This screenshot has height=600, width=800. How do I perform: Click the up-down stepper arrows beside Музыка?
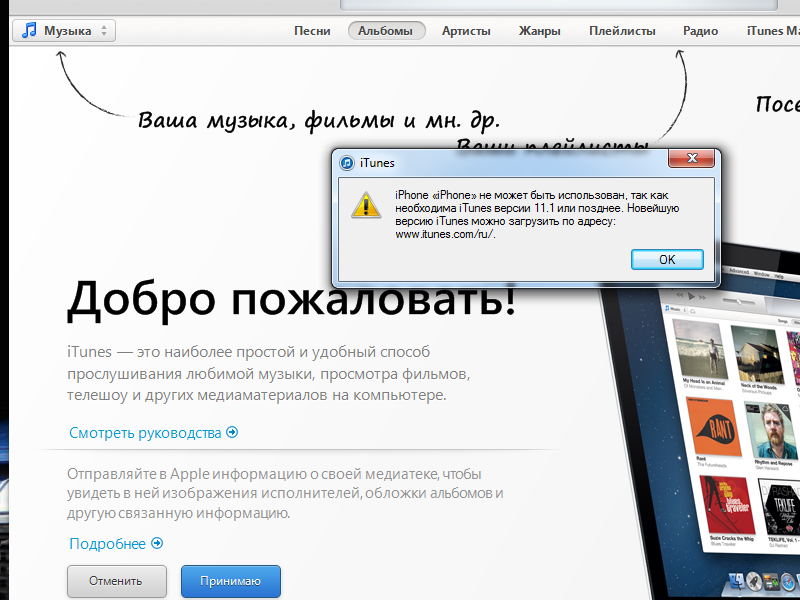point(104,31)
